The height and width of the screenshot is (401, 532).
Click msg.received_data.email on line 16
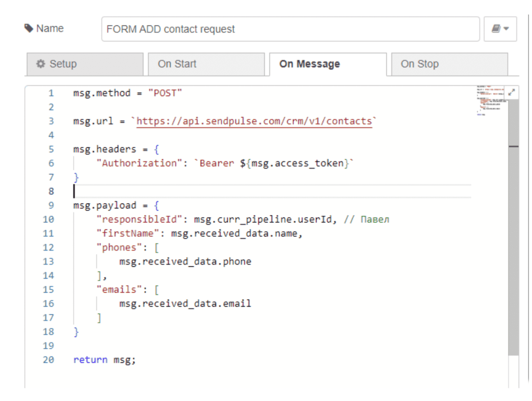click(185, 304)
